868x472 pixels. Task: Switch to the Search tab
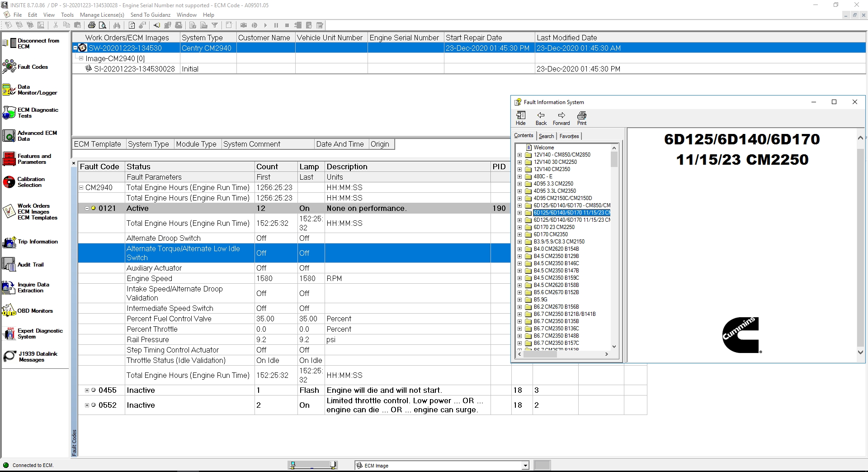(546, 136)
